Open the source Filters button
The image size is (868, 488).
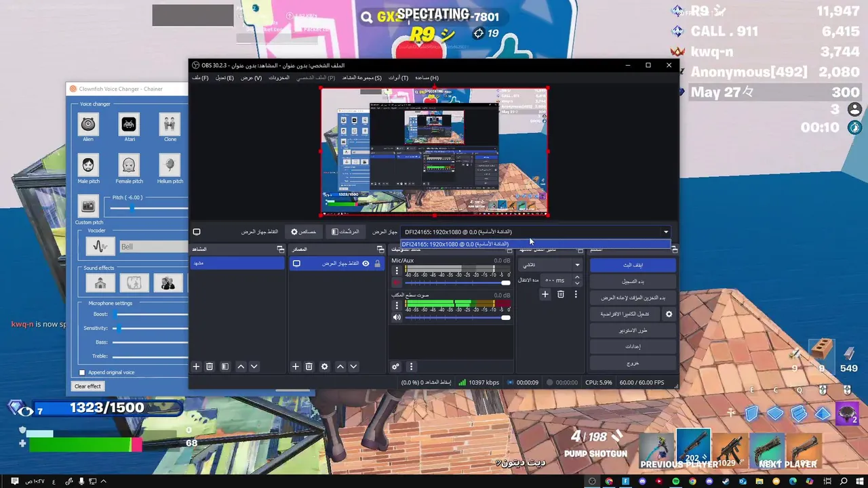[345, 232]
